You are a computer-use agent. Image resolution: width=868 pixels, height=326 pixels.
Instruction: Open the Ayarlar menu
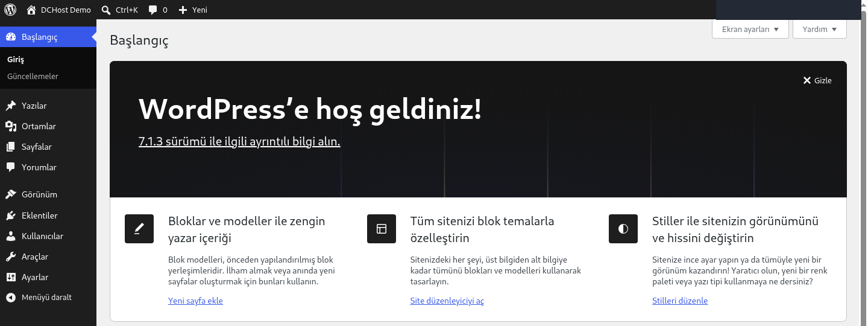(48, 277)
